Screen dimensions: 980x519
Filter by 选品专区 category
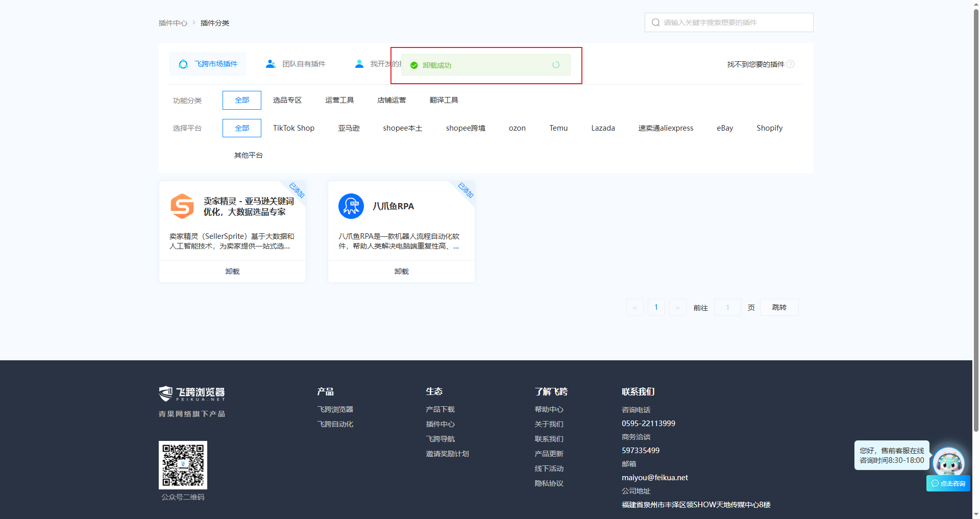pos(287,100)
